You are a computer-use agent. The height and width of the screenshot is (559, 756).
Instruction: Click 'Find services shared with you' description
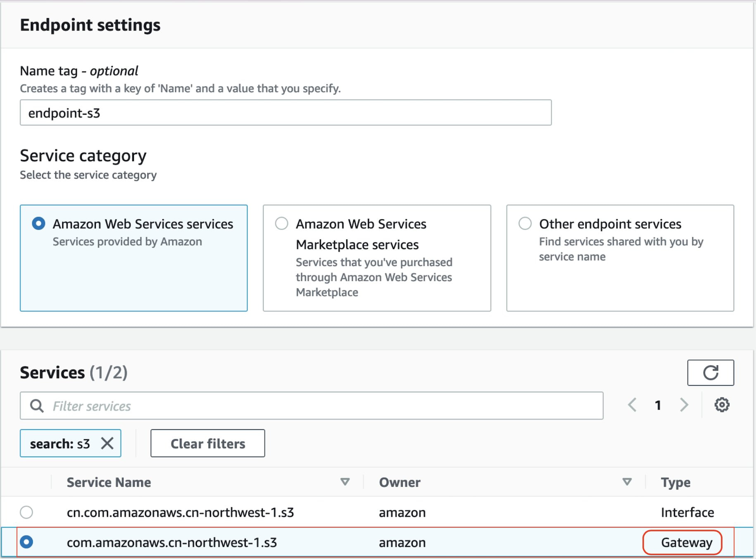tap(621, 249)
